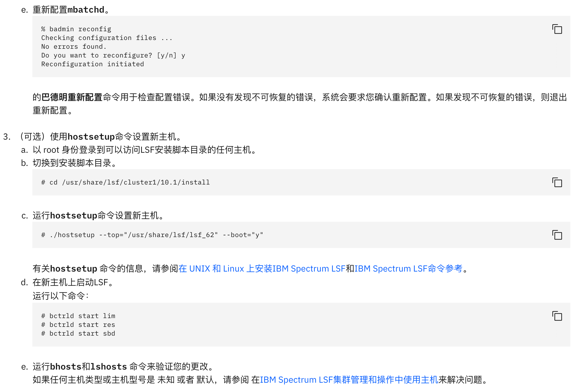Copy the bctrld start commands block
Viewport: 578px width, 392px height.
(x=557, y=316)
